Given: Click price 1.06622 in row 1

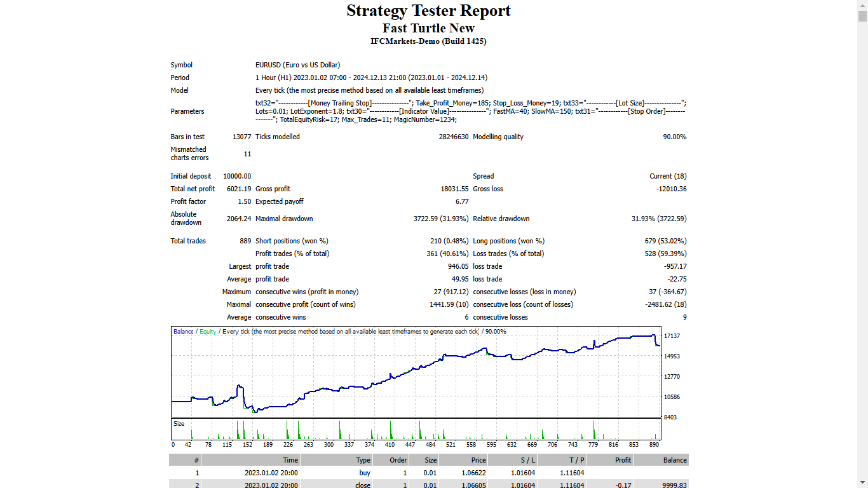Looking at the screenshot, I should click(x=473, y=473).
